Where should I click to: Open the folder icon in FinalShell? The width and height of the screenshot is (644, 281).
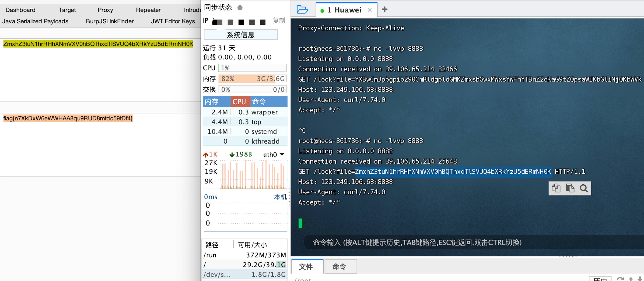(x=302, y=10)
